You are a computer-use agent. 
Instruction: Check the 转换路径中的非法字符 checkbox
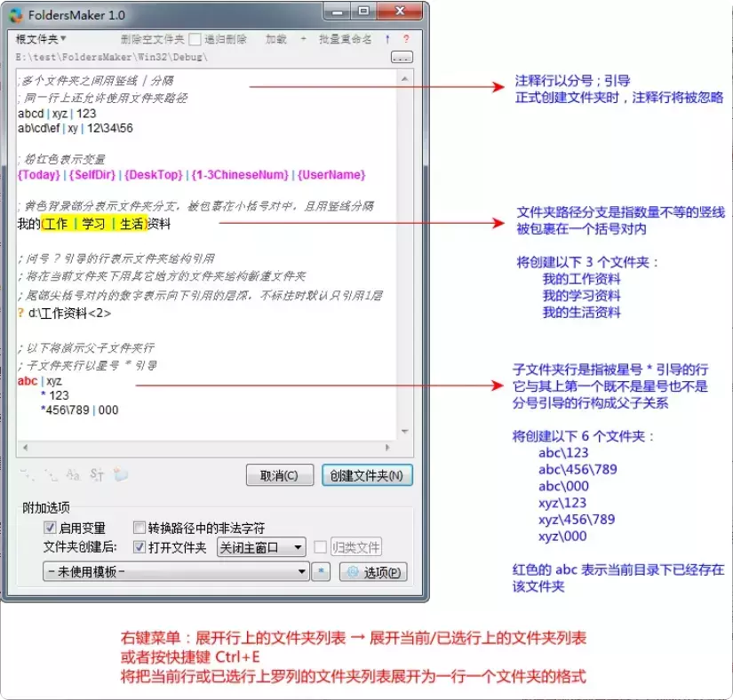pyautogui.click(x=139, y=528)
